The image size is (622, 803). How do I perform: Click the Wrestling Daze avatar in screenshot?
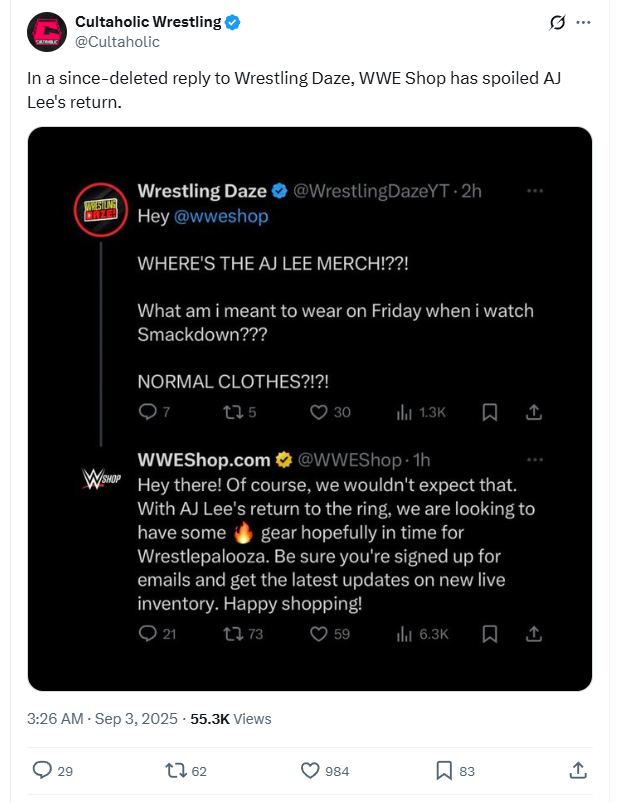coord(102,209)
